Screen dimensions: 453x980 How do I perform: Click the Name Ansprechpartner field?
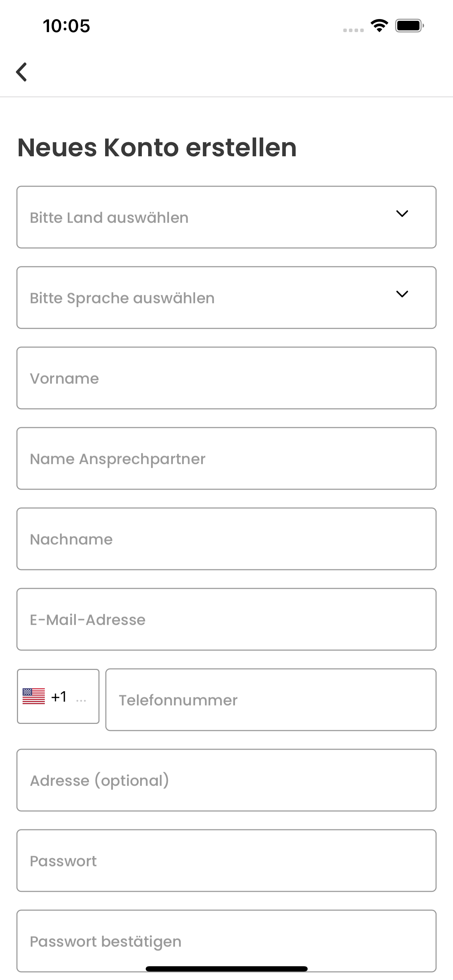(226, 458)
